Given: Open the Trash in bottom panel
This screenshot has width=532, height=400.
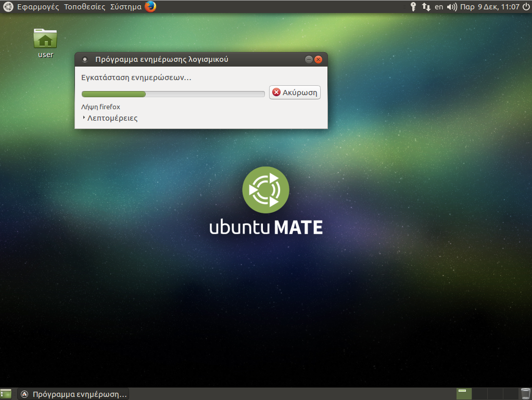Looking at the screenshot, I should [x=525, y=394].
